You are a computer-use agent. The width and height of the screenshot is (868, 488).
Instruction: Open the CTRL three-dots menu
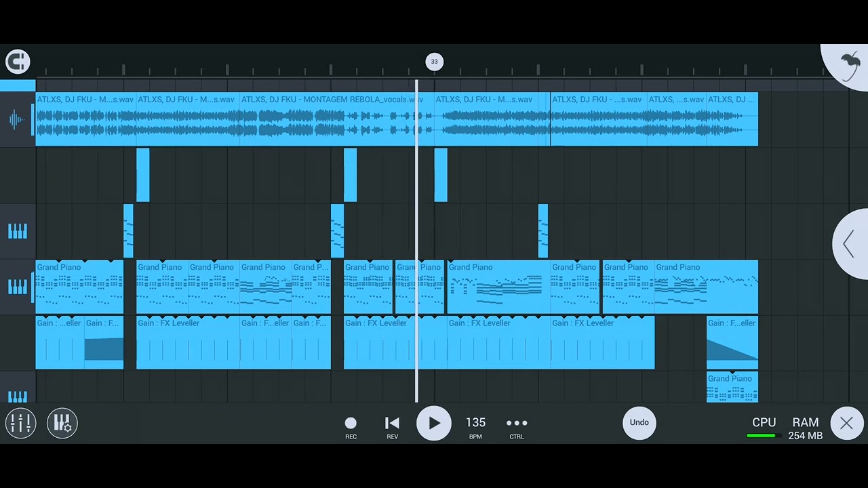pyautogui.click(x=517, y=427)
